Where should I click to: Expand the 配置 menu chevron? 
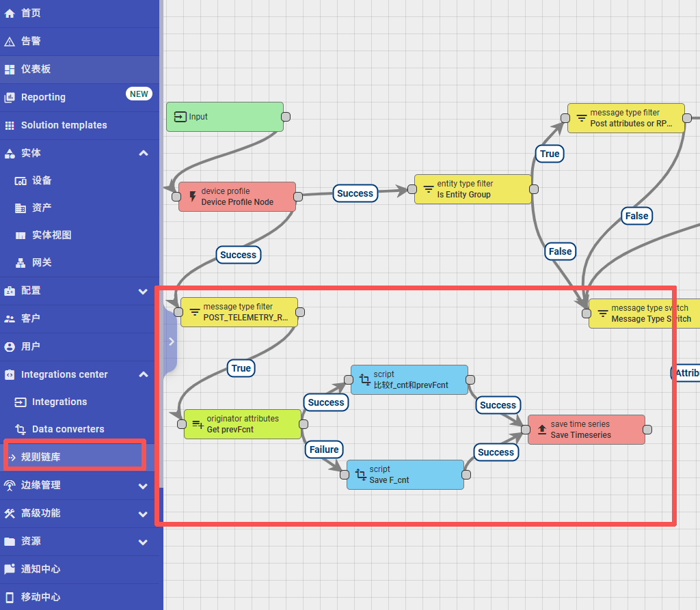[143, 291]
